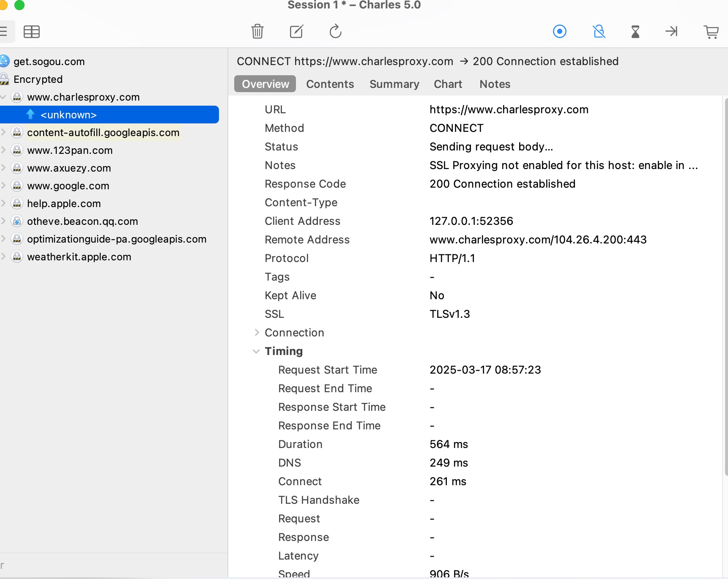Select weatherkit.apple.com in the tree

(79, 257)
